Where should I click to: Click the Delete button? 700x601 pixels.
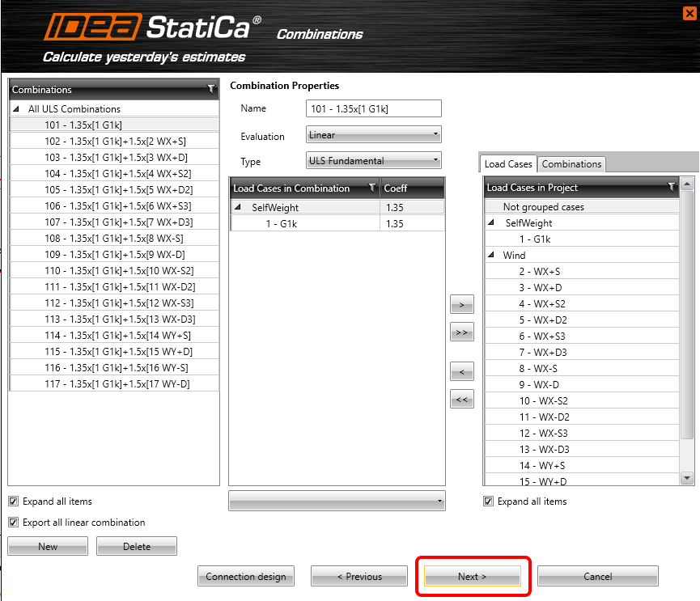137,546
